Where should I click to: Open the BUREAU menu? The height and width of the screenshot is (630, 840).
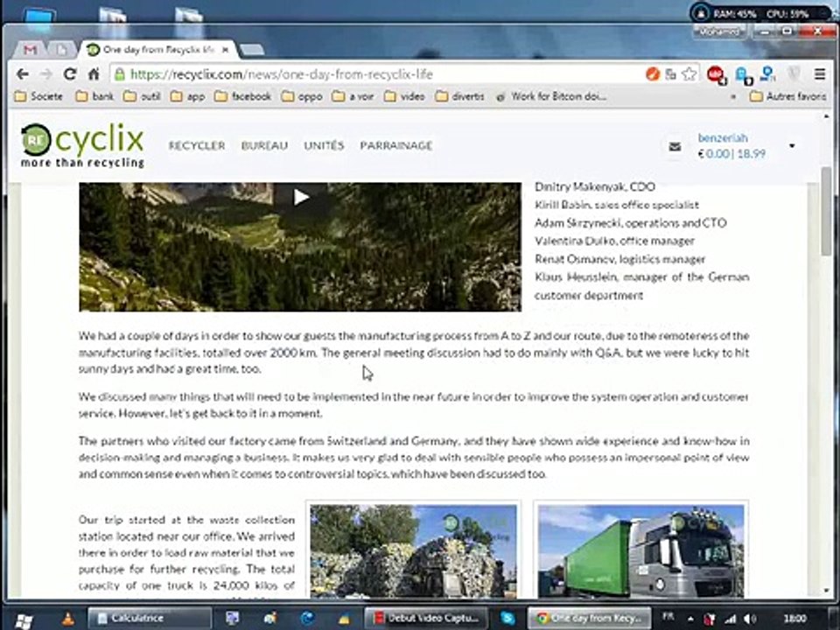(x=264, y=145)
